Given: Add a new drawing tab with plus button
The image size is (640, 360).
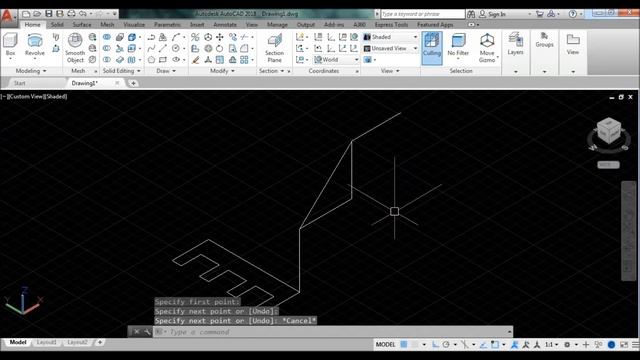Looking at the screenshot, I should point(133,83).
